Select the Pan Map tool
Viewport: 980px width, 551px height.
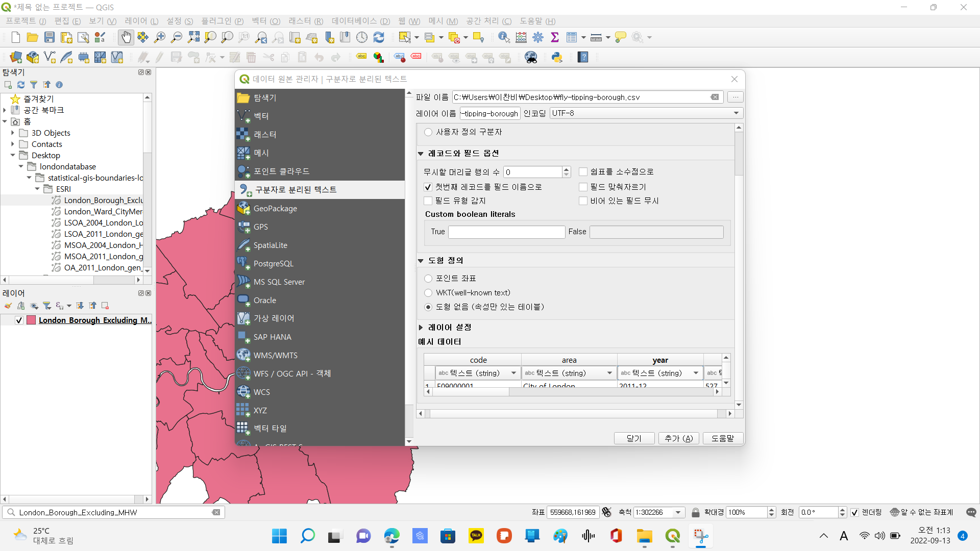pos(126,37)
